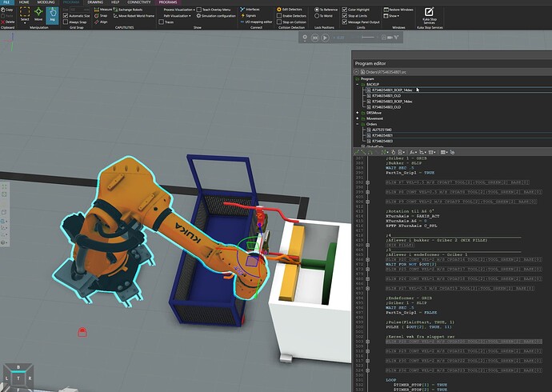552x392 pixels.
Task: Collapse the BACKUP folder
Action: click(358, 85)
